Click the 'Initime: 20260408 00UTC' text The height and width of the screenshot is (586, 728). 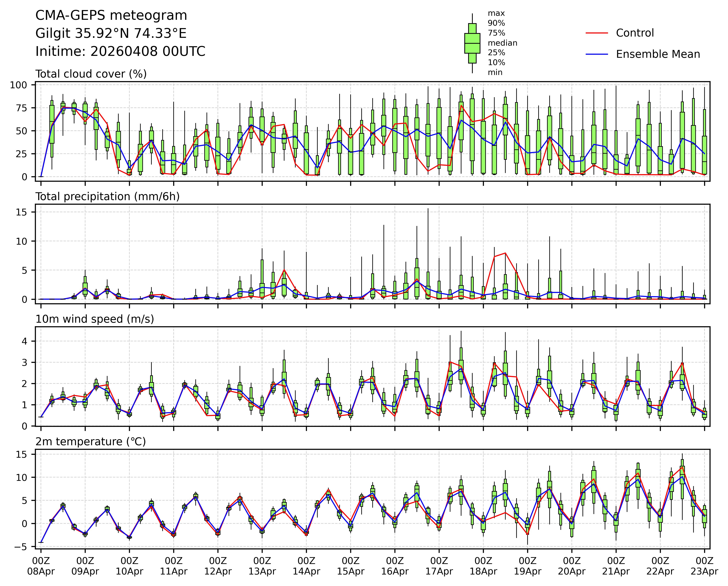tap(120, 51)
